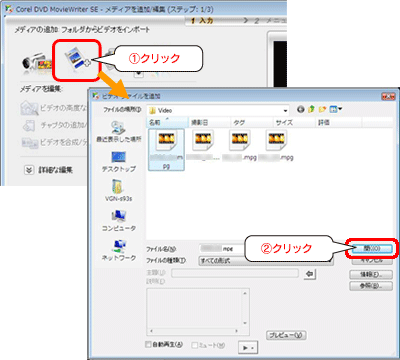400x360 pixels.
Task: Click the up one folder level icon
Action: (x=312, y=109)
